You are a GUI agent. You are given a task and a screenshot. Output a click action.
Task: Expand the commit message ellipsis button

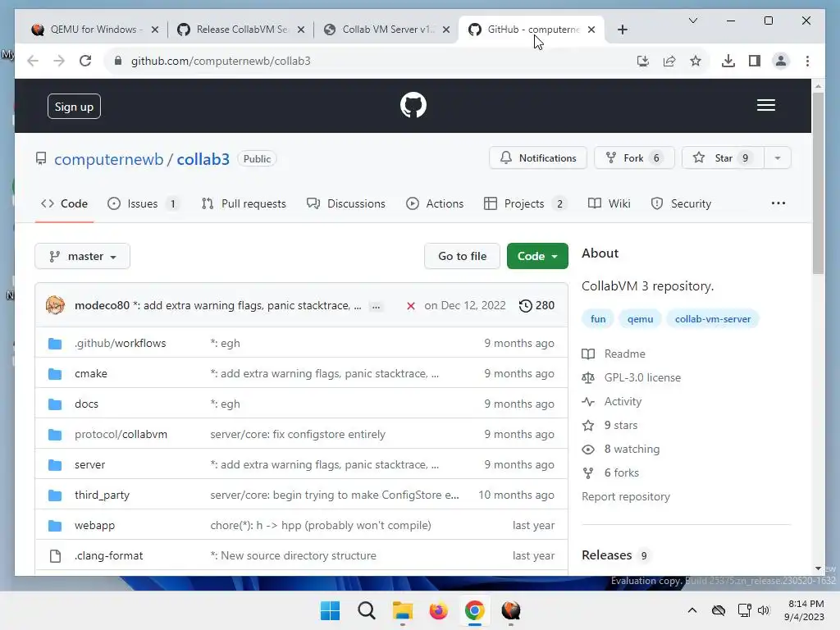tap(376, 307)
